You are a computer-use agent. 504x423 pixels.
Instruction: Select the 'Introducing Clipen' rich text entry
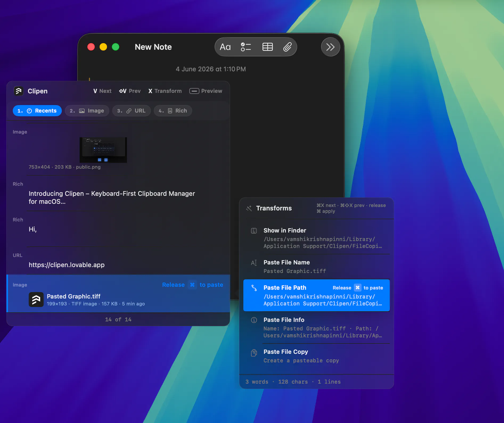pyautogui.click(x=118, y=193)
